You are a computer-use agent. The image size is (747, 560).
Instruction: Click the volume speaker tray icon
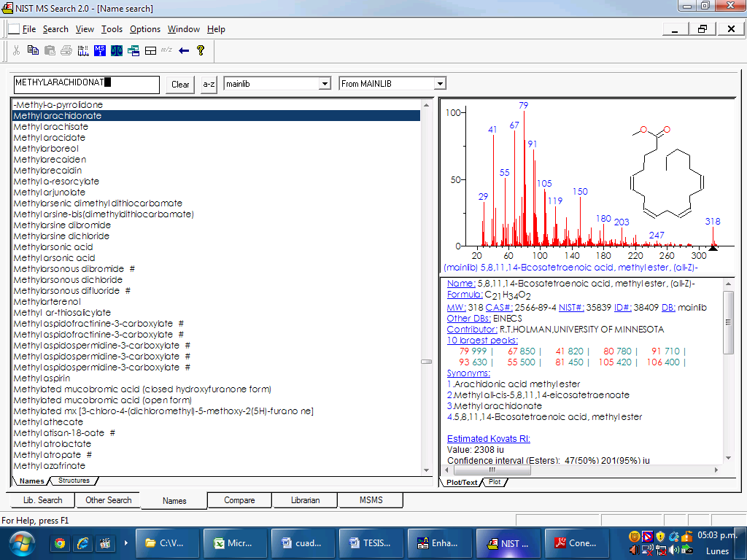[x=674, y=550]
